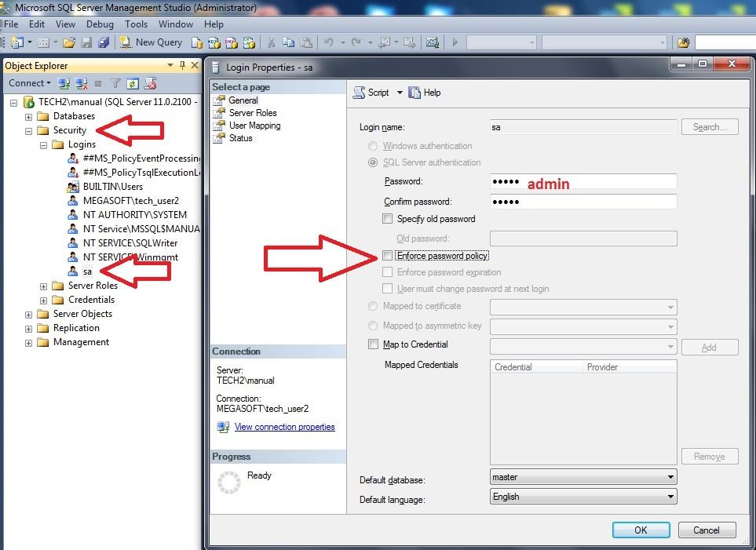Expand the Databases tree node
Viewport: 756px width, 550px height.
pos(28,117)
